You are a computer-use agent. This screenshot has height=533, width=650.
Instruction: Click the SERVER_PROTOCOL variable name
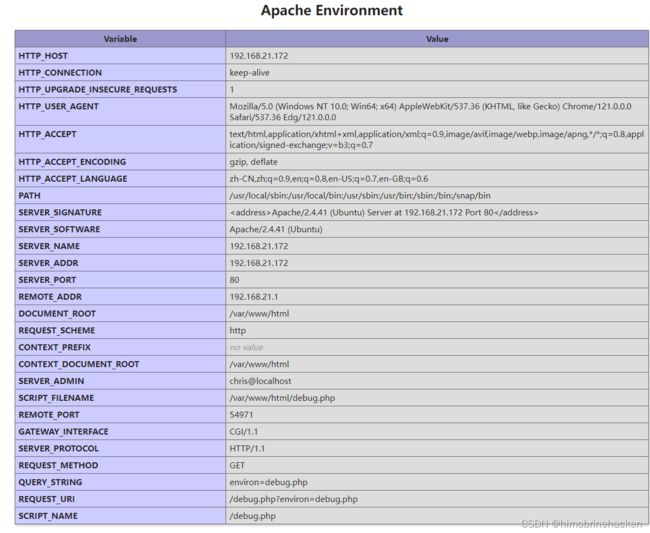pos(58,449)
